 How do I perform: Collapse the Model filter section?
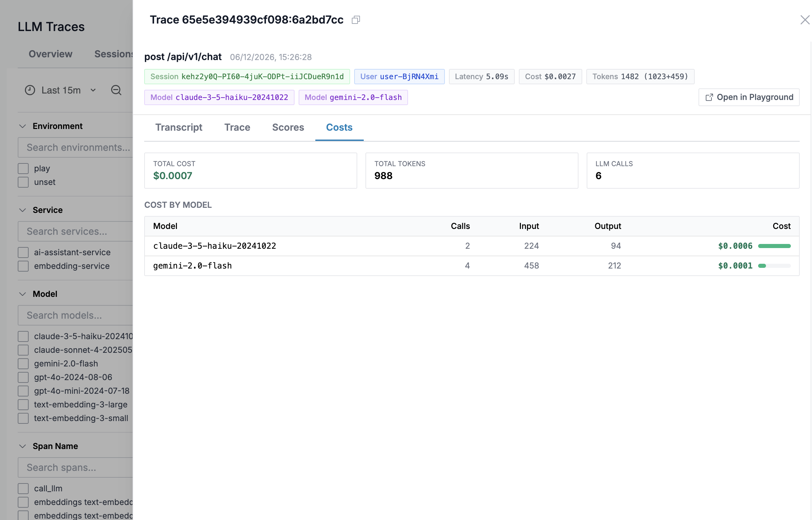coord(22,294)
